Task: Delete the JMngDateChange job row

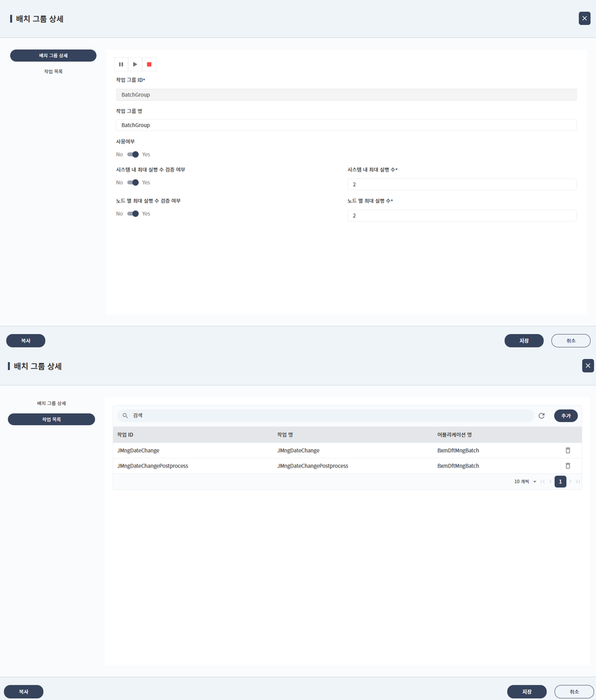Action: 568,451
